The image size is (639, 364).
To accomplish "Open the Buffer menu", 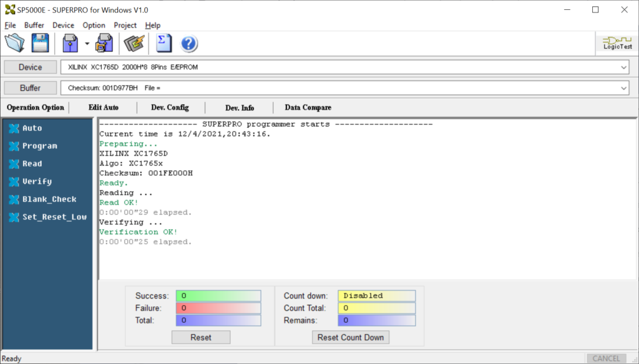I will pos(34,26).
